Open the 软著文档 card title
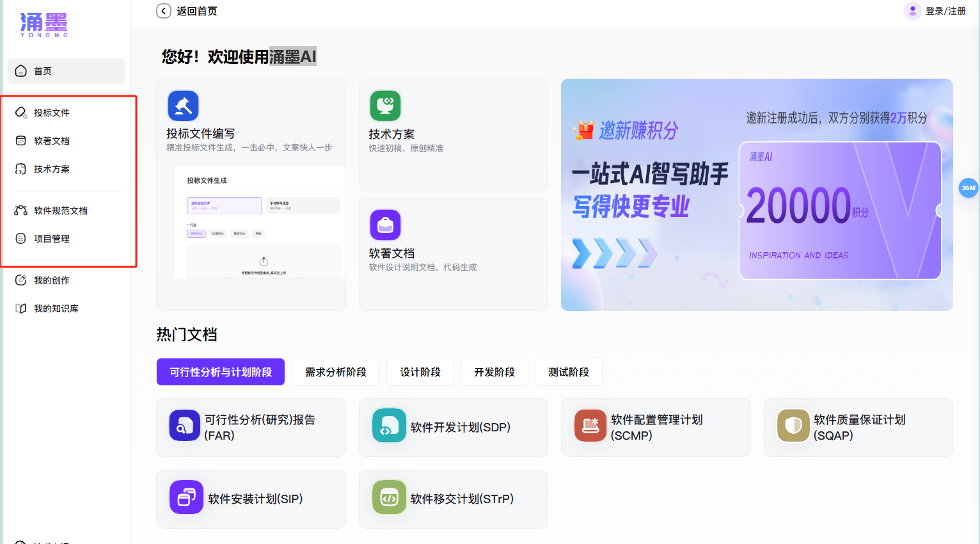The height and width of the screenshot is (544, 980). point(391,253)
